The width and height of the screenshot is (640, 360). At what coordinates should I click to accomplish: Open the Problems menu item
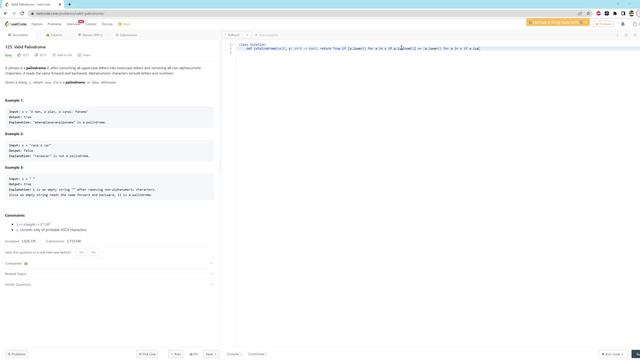(54, 24)
